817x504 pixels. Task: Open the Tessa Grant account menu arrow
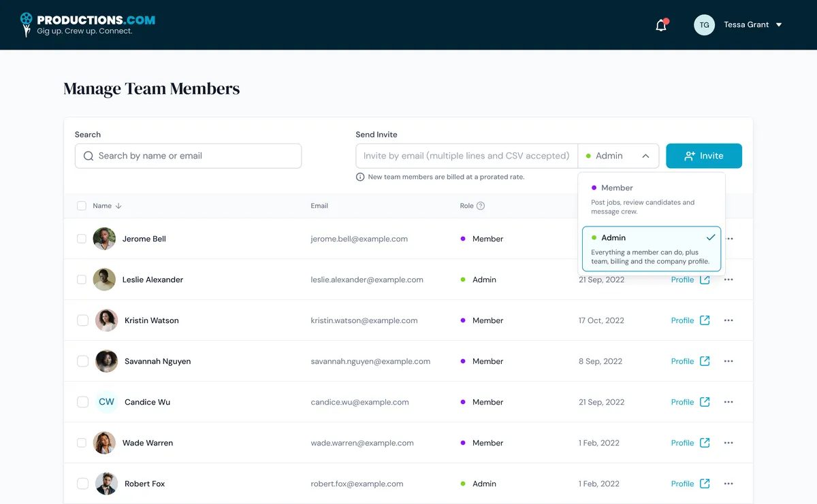point(779,25)
